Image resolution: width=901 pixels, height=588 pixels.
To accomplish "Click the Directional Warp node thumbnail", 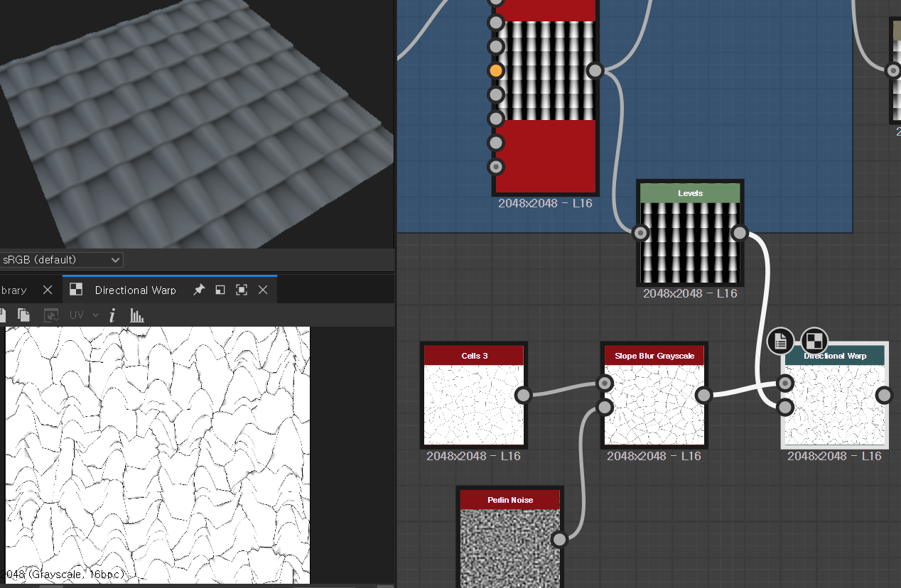I will (835, 405).
